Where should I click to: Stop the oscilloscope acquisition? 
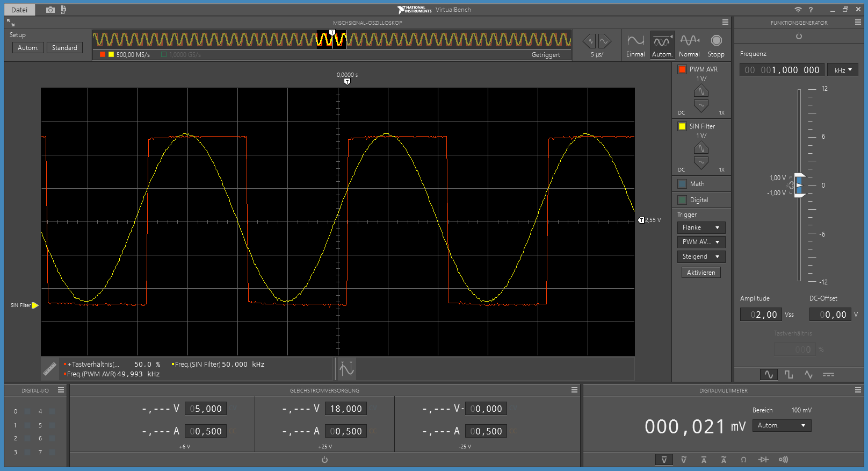[x=716, y=46]
